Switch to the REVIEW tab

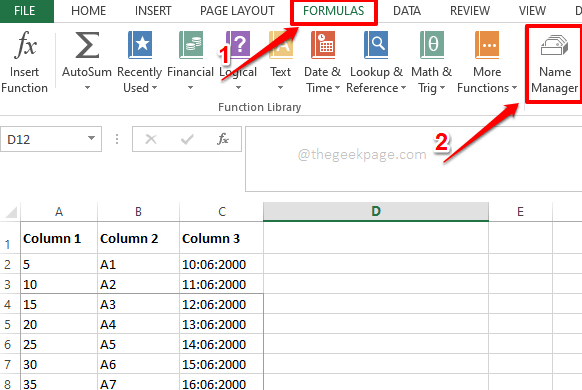click(470, 11)
